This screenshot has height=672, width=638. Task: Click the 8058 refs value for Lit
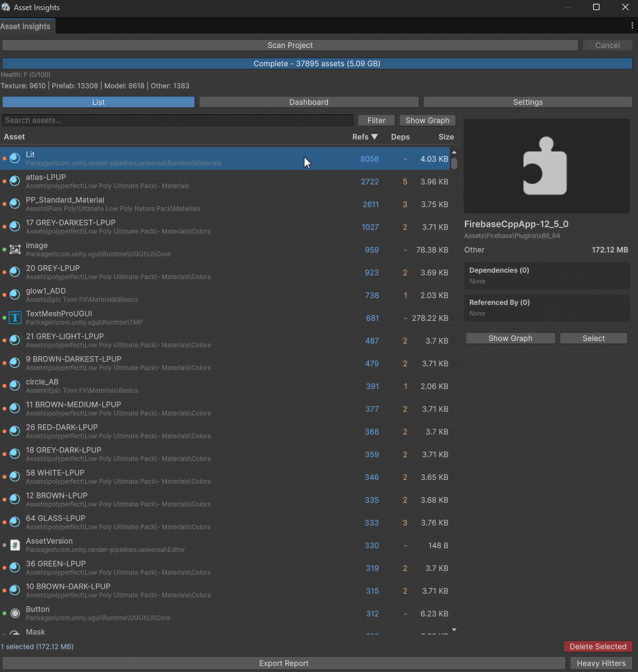(x=369, y=159)
